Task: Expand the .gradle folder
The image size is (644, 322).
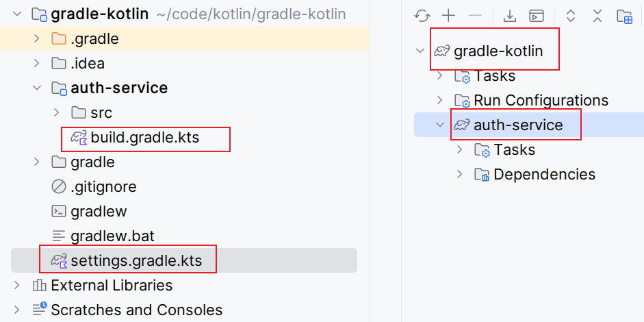Action: [37, 39]
